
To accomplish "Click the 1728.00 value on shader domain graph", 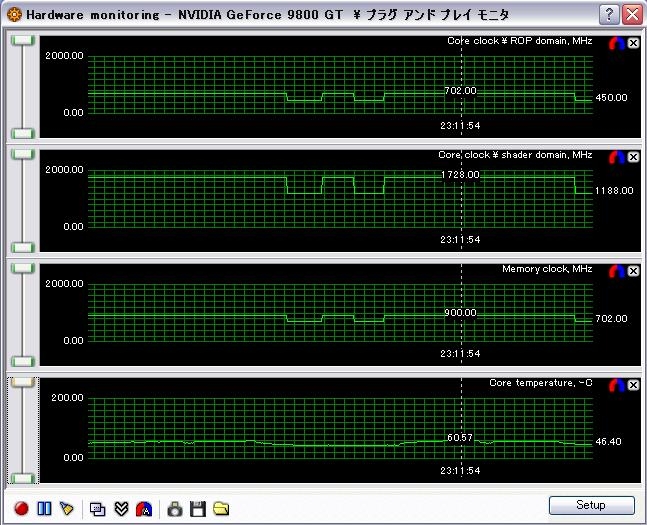I will (x=460, y=175).
